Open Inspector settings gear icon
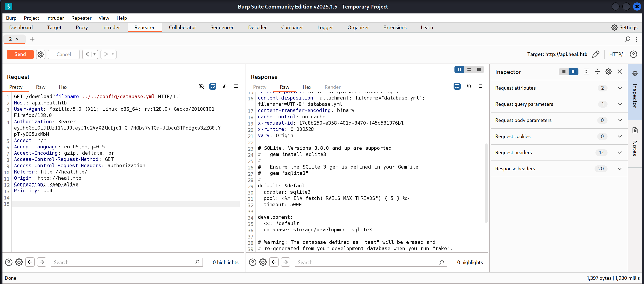 click(608, 72)
